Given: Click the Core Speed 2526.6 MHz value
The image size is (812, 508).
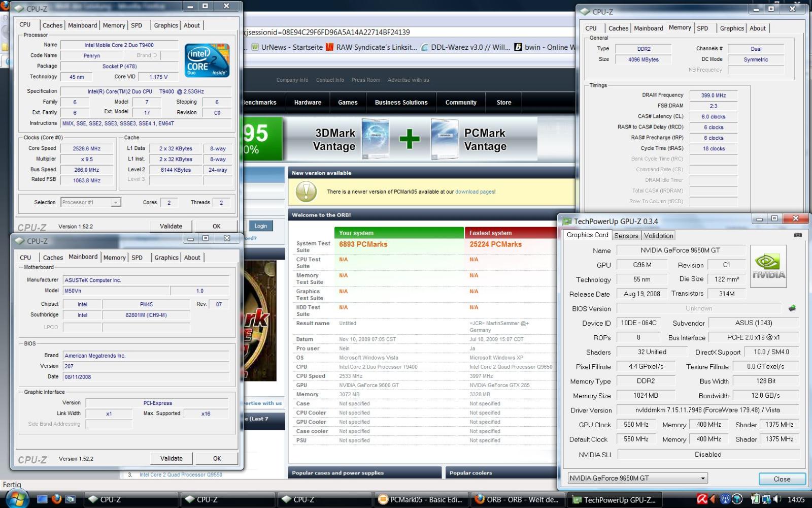Looking at the screenshot, I should (87, 148).
